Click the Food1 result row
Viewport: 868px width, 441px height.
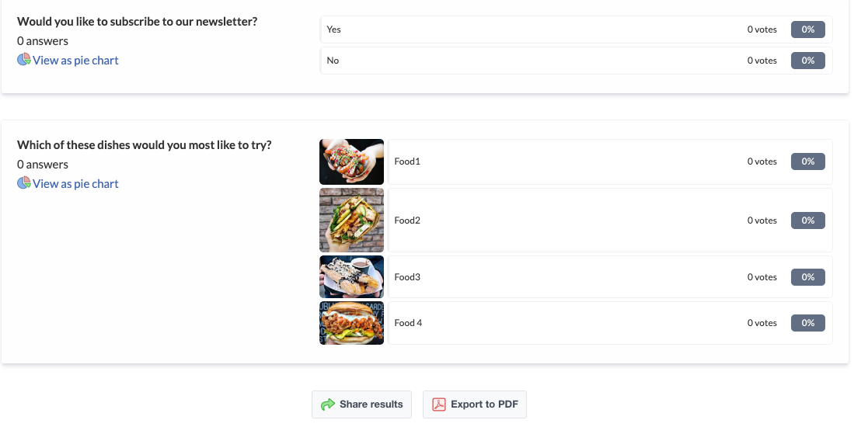611,161
